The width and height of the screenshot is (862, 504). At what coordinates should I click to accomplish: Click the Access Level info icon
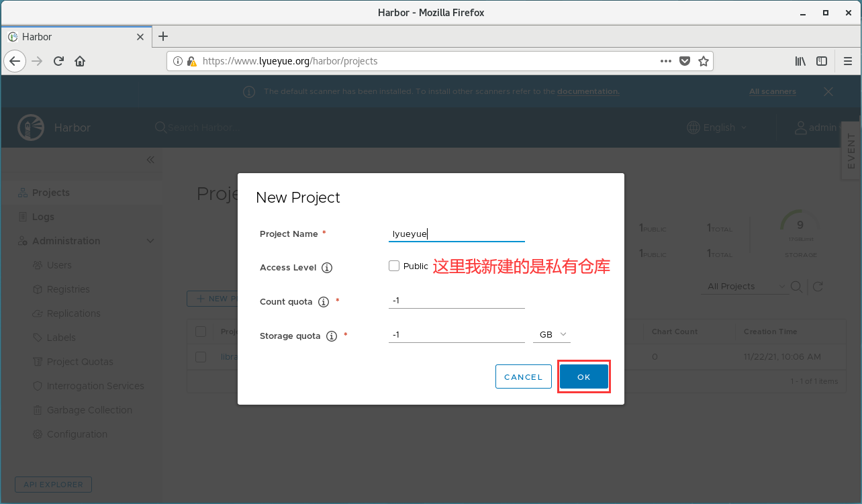point(327,268)
